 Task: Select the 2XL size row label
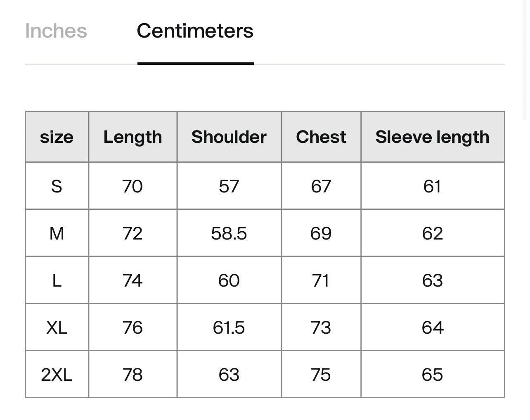[57, 375]
